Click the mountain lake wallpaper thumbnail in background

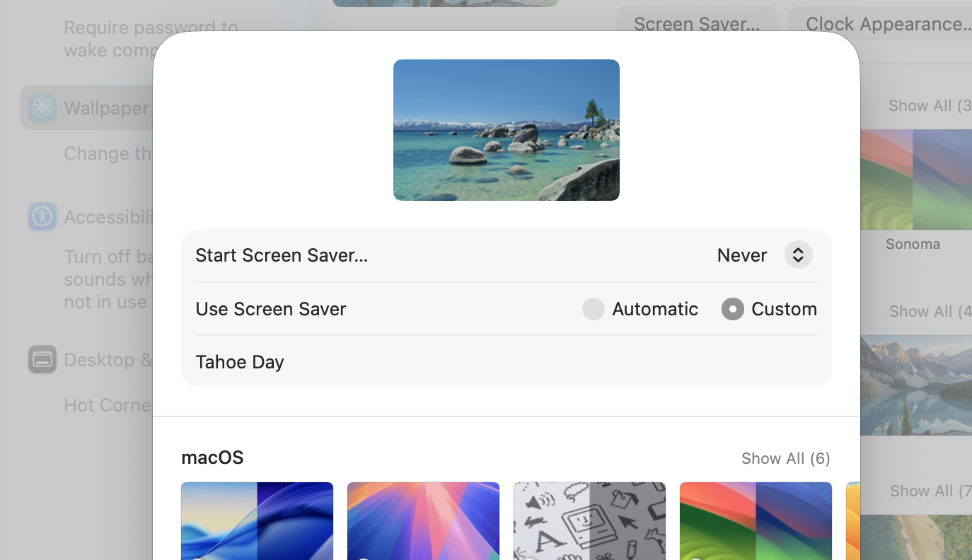pyautogui.click(x=916, y=385)
